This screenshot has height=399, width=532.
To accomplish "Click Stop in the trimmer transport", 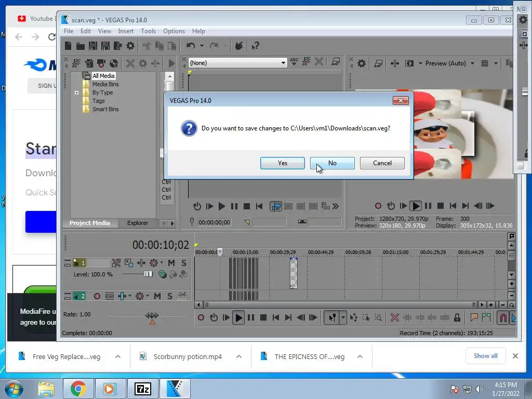I will 247,206.
